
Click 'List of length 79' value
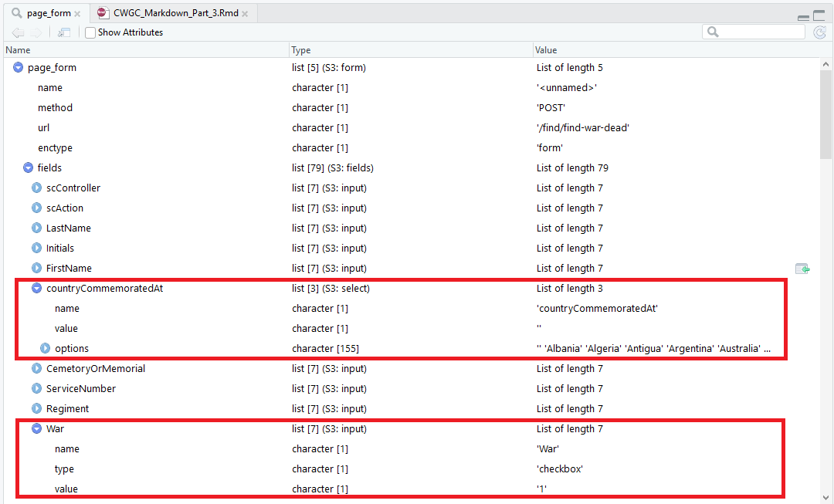point(572,168)
